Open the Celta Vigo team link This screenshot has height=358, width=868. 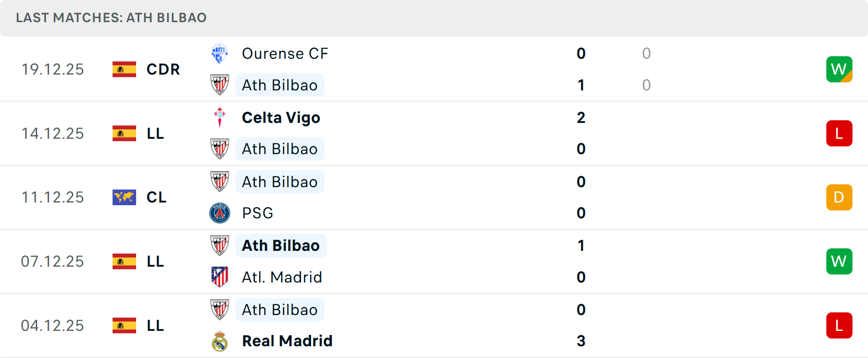tap(281, 118)
